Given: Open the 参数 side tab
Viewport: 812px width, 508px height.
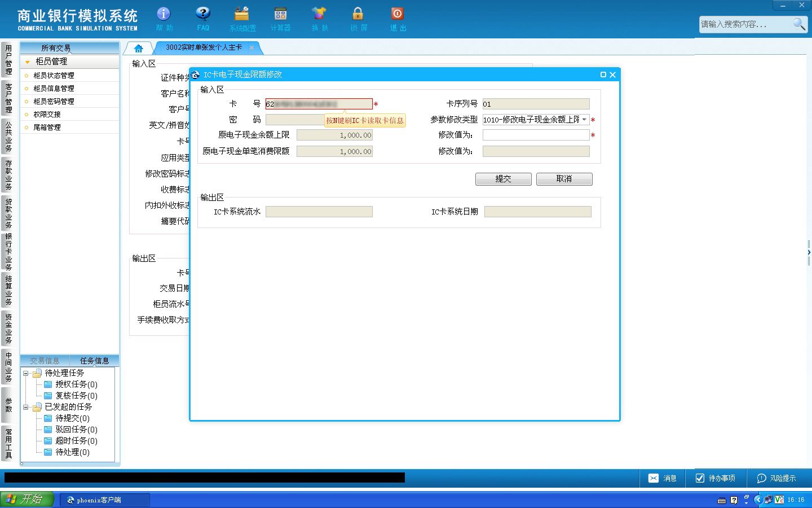Looking at the screenshot, I should pyautogui.click(x=8, y=405).
